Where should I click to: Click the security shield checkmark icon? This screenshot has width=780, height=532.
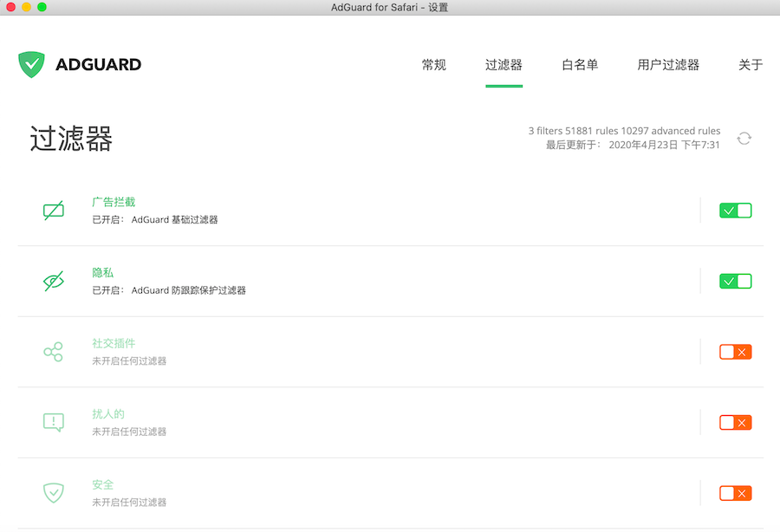coord(53,493)
